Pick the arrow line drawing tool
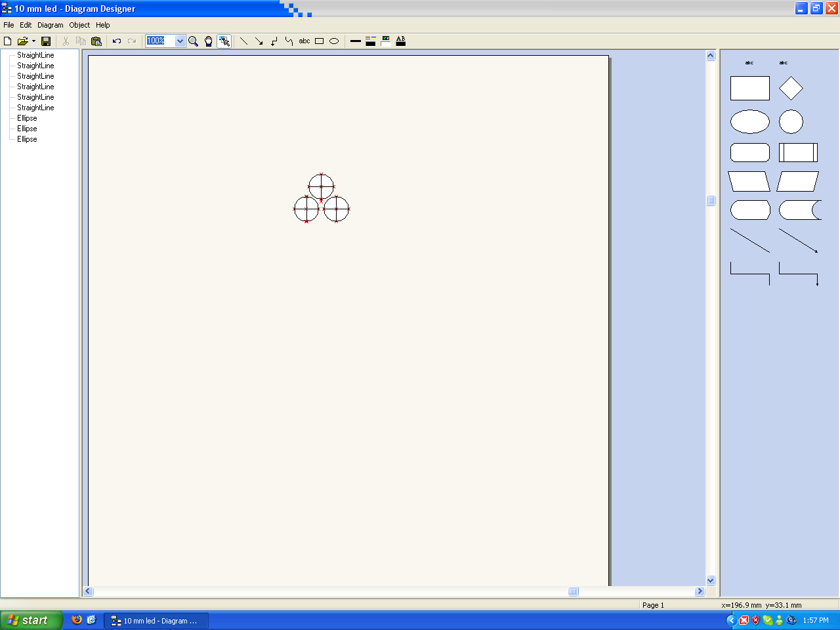Screen dimensions: 840x630 point(259,41)
